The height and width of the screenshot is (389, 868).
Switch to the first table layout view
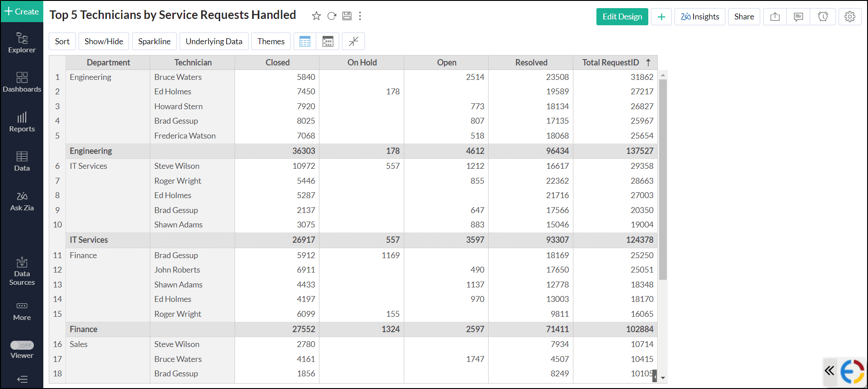[305, 42]
